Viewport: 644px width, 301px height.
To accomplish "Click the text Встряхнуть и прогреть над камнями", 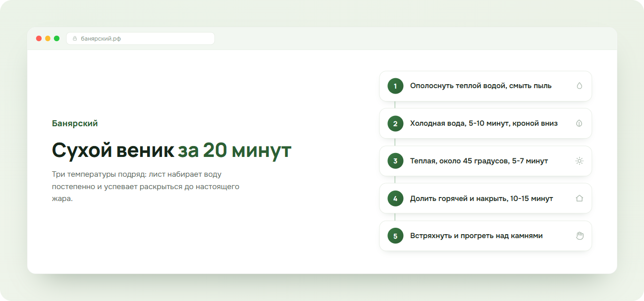I will tap(476, 236).
